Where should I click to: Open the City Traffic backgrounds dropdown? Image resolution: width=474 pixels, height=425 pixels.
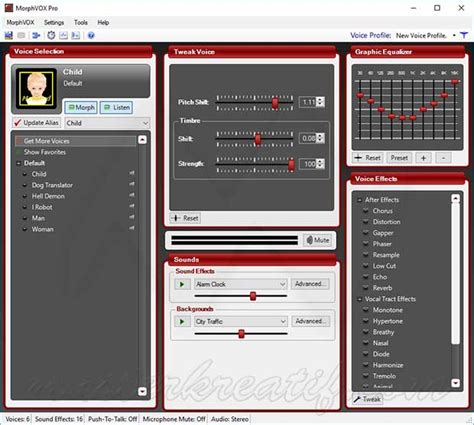coord(283,322)
